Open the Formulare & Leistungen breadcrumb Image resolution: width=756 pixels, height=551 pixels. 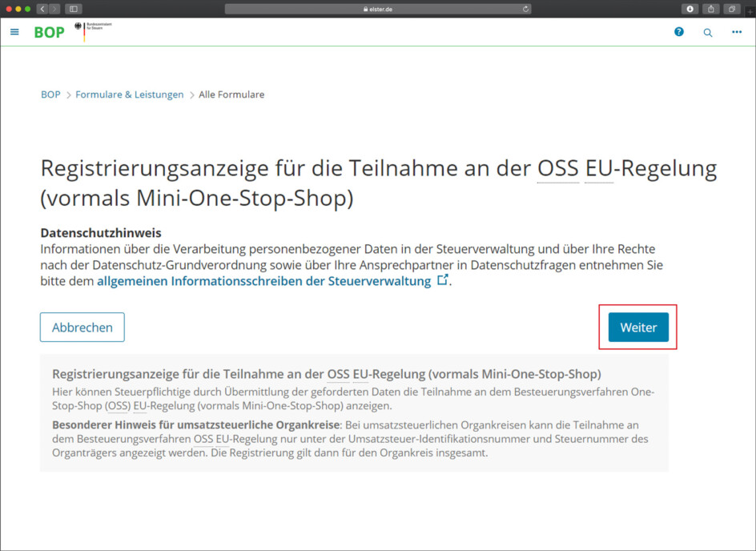point(129,94)
